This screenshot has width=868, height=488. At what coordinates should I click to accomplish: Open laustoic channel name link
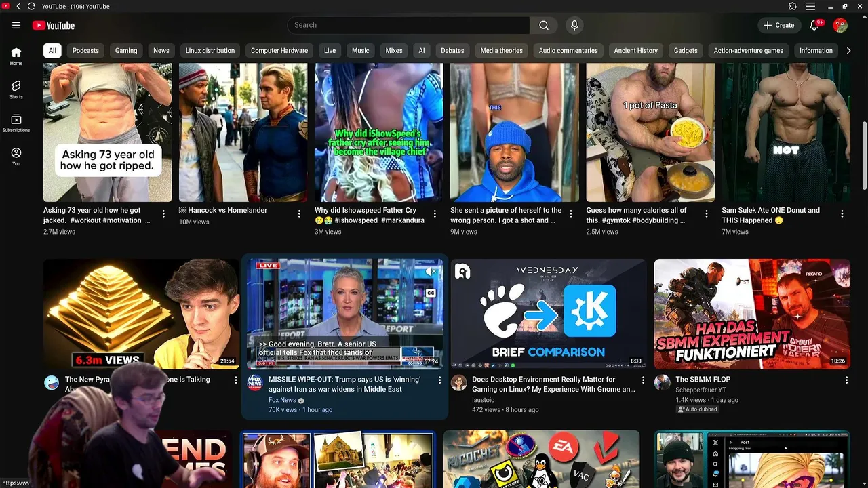484,400
